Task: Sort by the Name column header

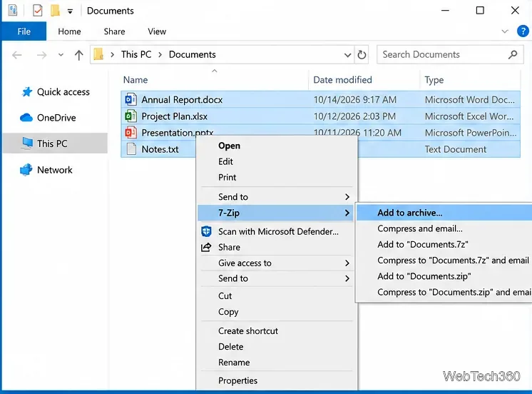Action: (x=215, y=80)
